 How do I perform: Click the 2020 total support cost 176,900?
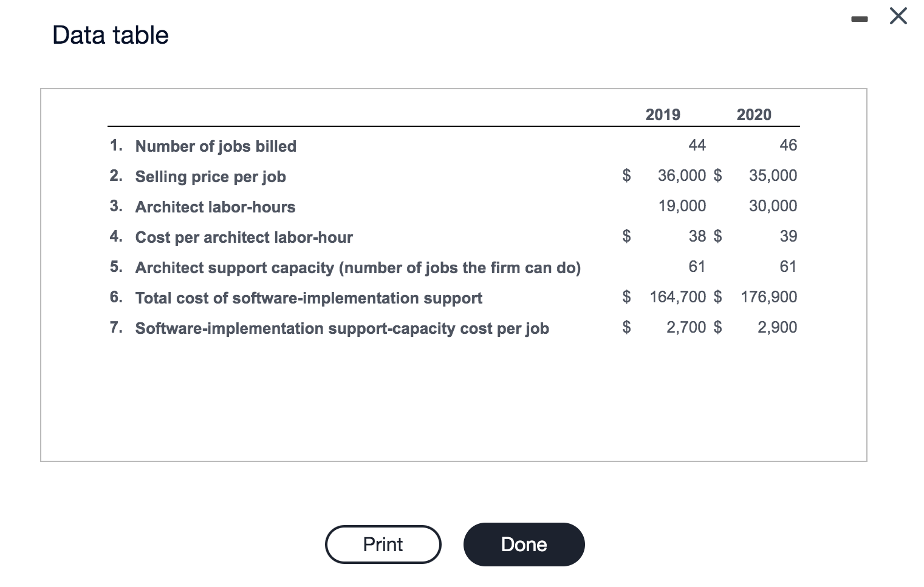click(769, 297)
